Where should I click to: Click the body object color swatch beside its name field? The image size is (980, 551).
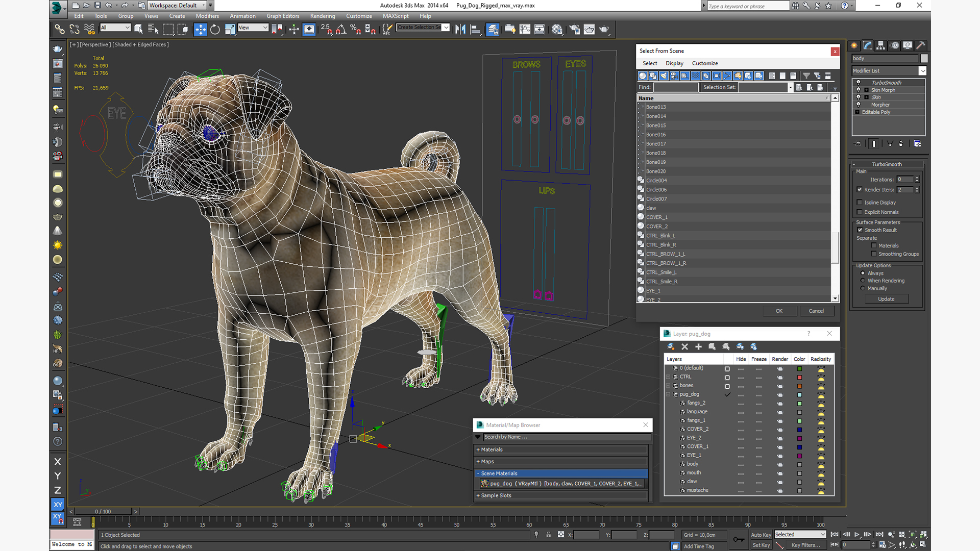pos(924,59)
